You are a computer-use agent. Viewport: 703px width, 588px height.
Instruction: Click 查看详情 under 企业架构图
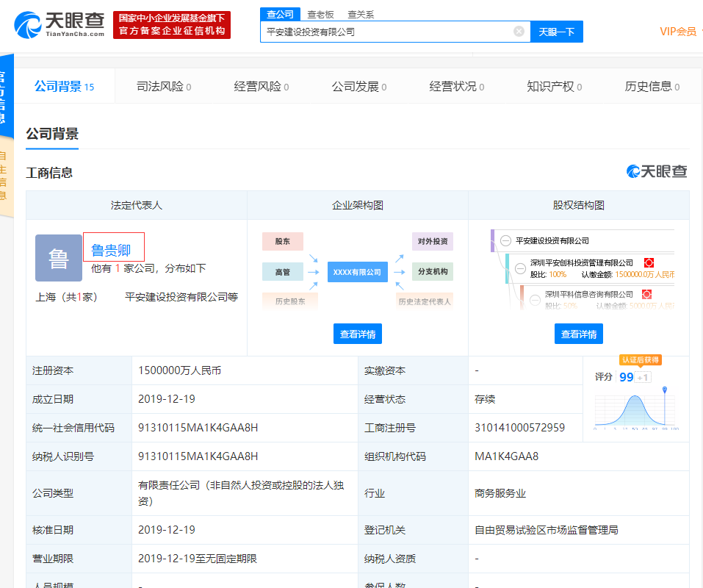click(358, 334)
